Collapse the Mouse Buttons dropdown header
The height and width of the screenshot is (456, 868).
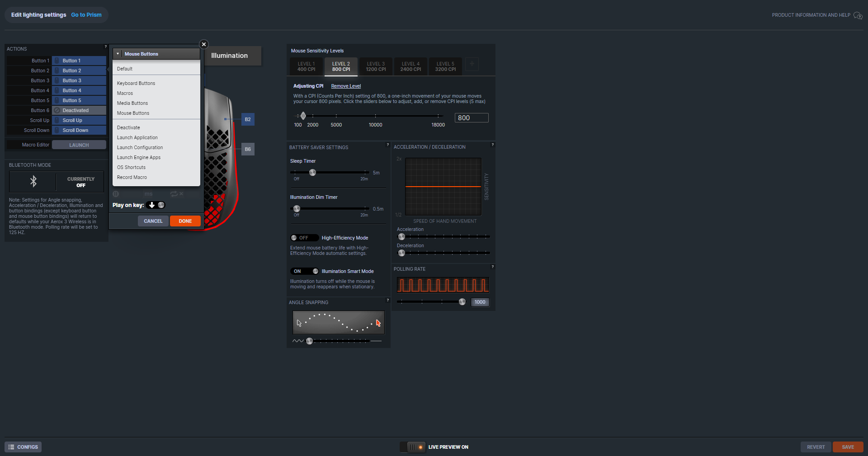tap(156, 54)
